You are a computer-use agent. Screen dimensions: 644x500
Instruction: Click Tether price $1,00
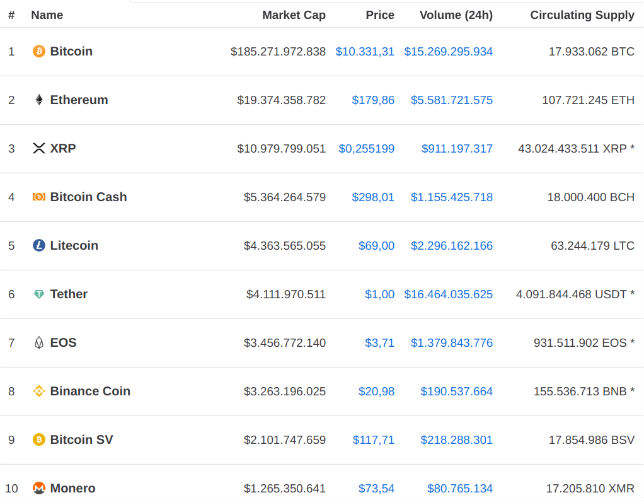[x=380, y=294]
